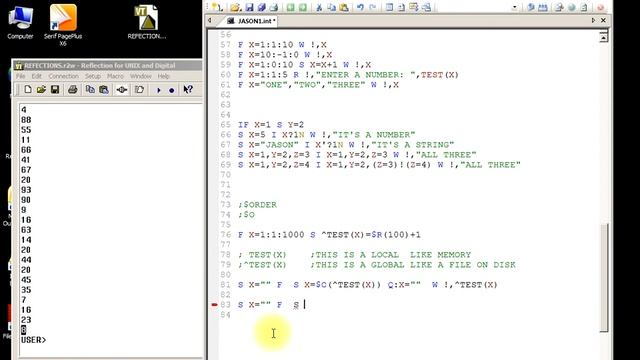Click red circular icon at editor toolbar end
This screenshot has height=360, width=640.
pyautogui.click(x=600, y=7)
